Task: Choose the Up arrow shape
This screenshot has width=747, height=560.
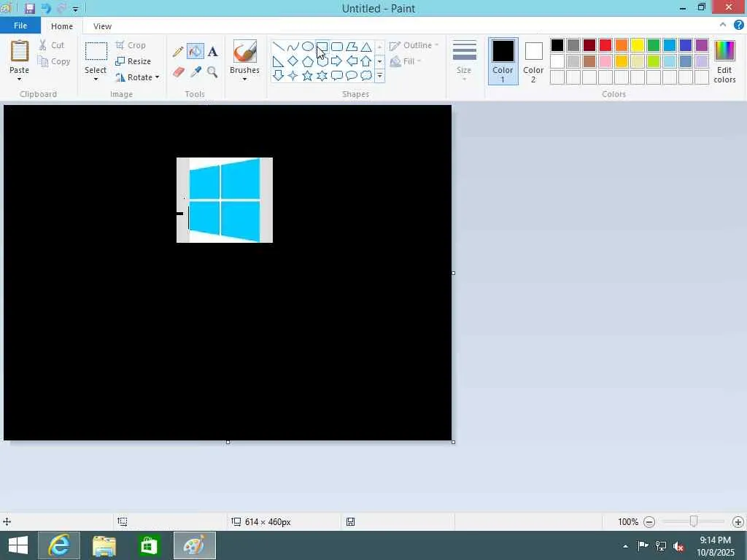Action: (x=366, y=61)
